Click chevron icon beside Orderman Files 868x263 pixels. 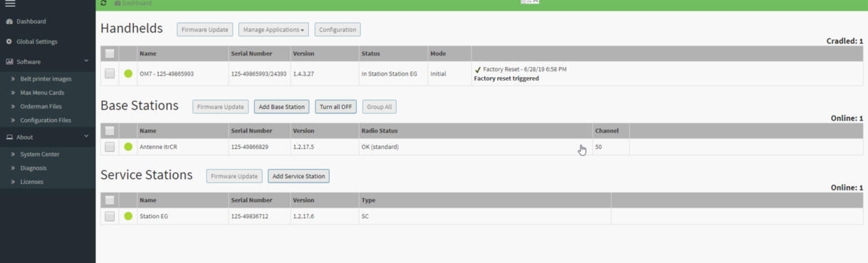point(13,106)
